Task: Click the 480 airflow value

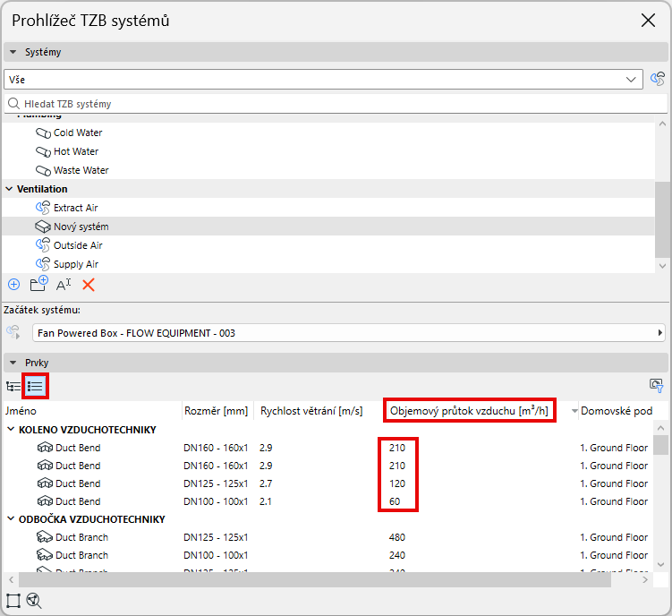Action: pyautogui.click(x=397, y=537)
